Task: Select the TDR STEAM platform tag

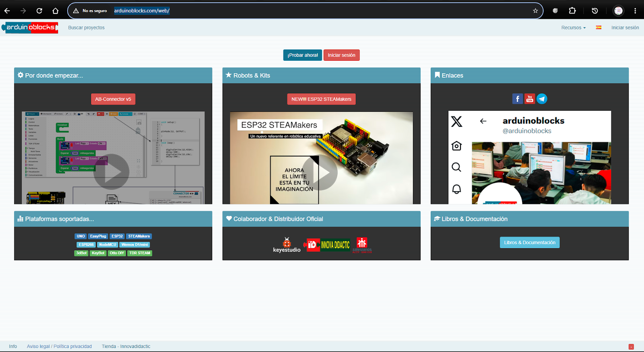Action: coord(140,253)
